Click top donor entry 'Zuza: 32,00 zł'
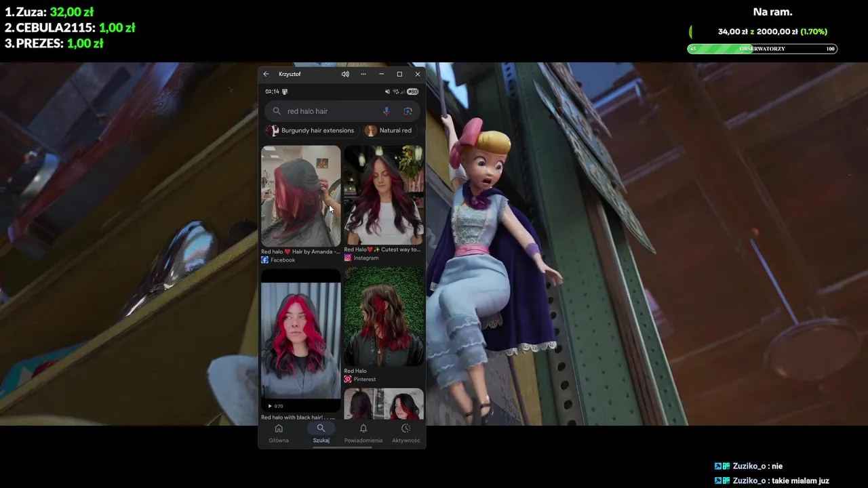The width and height of the screenshot is (868, 488). pos(49,12)
